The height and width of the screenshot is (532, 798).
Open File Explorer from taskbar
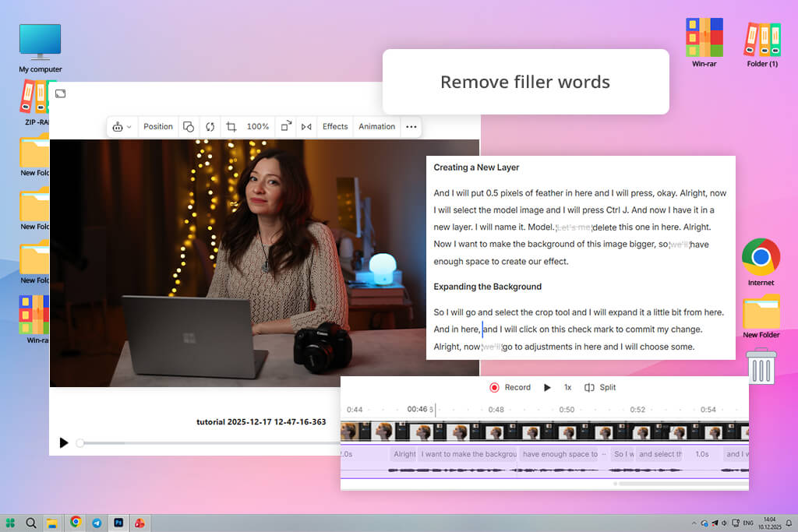52,523
